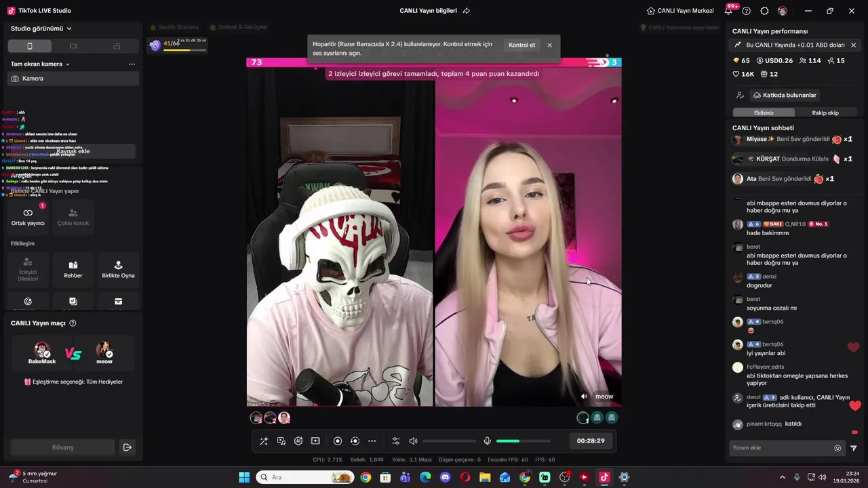The image size is (868, 488).
Task: Switch to Rakip ekip tab
Action: click(825, 113)
